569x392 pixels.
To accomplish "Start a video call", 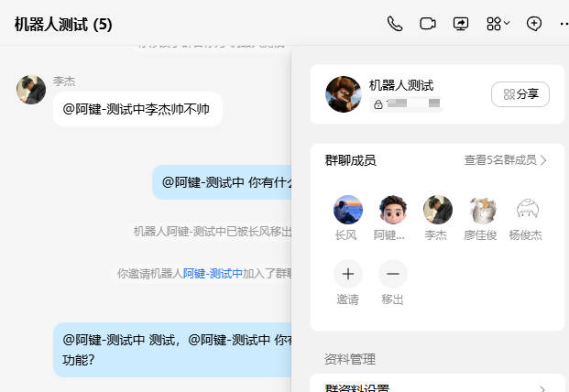I will (x=428, y=24).
